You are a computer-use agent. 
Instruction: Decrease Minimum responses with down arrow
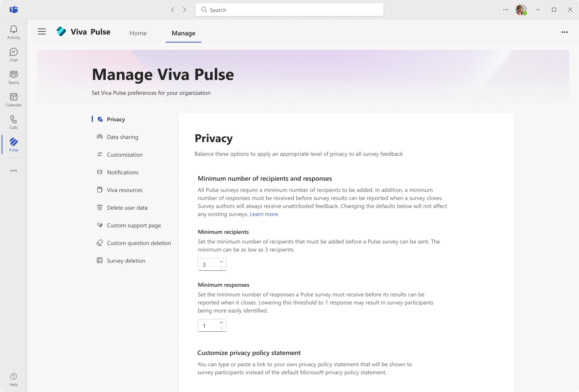pyautogui.click(x=222, y=328)
